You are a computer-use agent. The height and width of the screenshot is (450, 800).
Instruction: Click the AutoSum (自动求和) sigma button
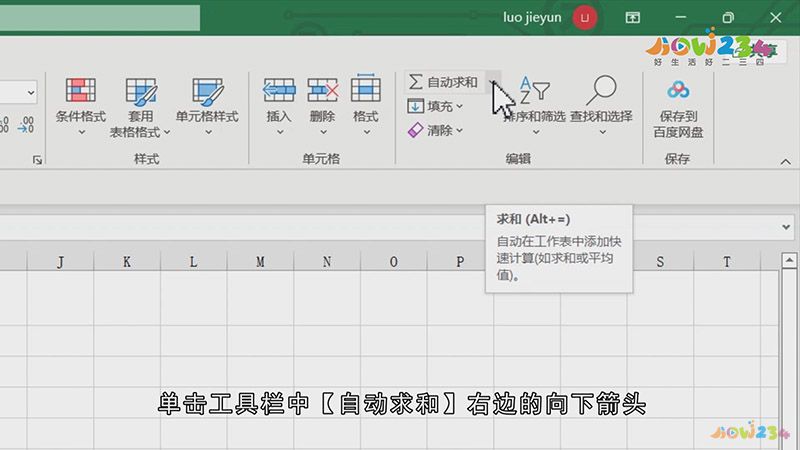point(443,82)
